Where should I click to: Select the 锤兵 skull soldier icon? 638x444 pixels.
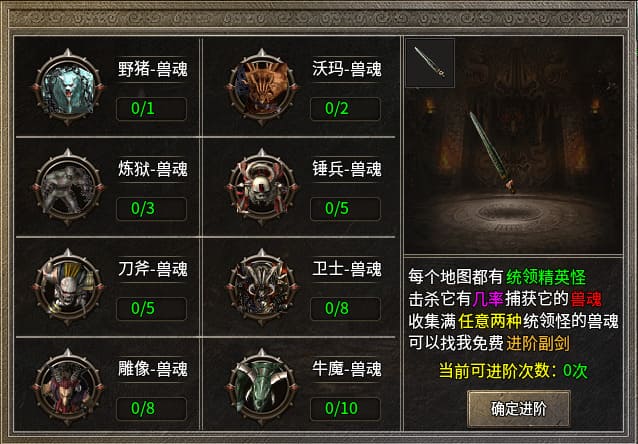[262, 187]
